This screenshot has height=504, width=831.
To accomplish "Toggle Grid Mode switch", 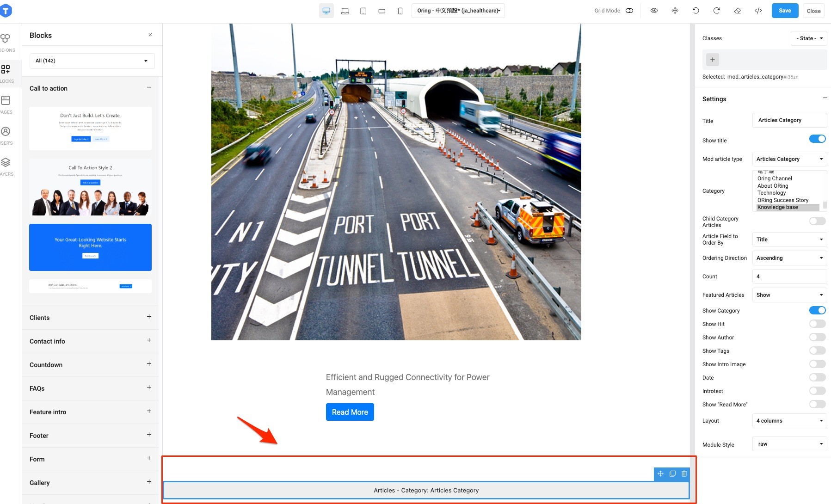I will [x=629, y=11].
